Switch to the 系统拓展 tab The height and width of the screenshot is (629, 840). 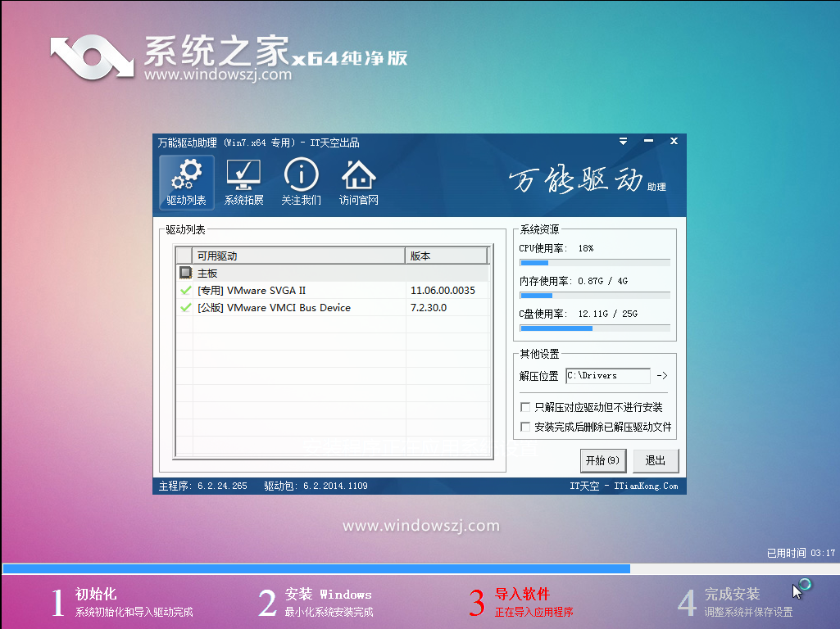point(243,182)
